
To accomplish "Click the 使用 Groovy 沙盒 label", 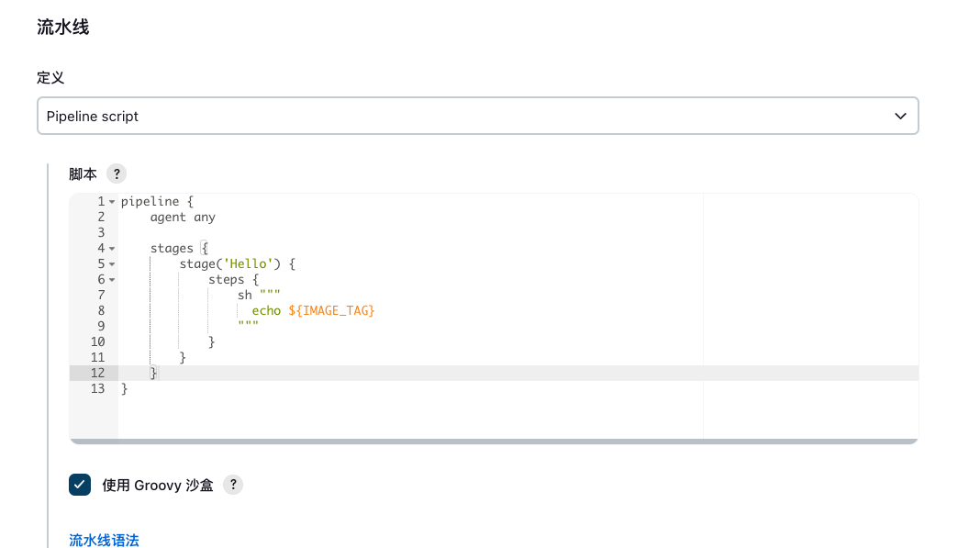I will 158,486.
